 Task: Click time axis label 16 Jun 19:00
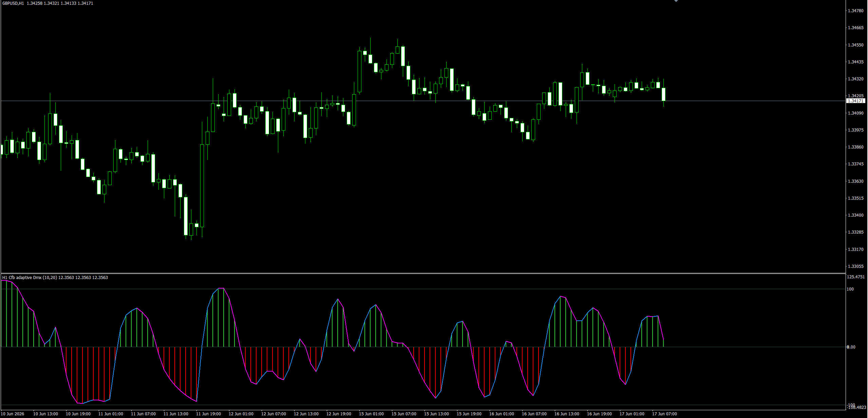point(599,414)
